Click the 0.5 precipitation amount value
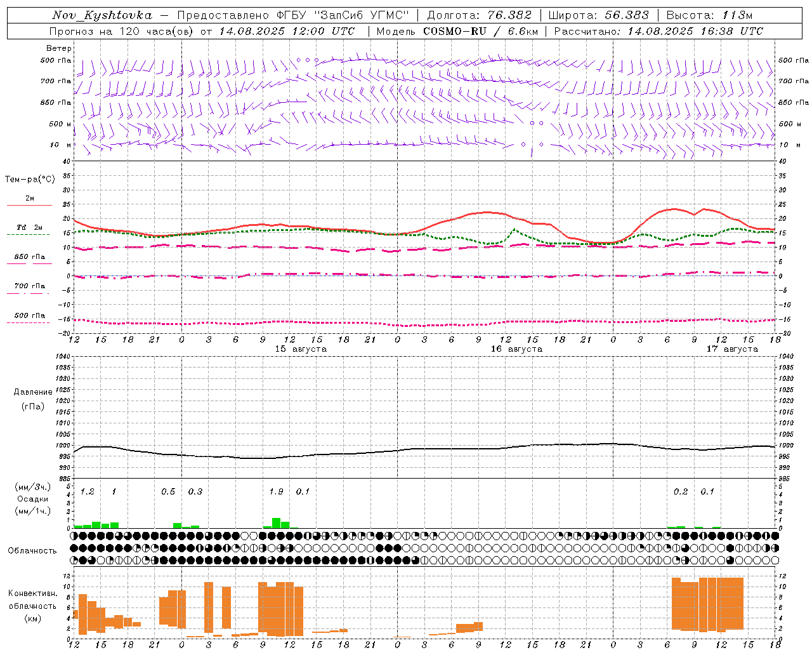This screenshot has width=812, height=650. pos(168,492)
